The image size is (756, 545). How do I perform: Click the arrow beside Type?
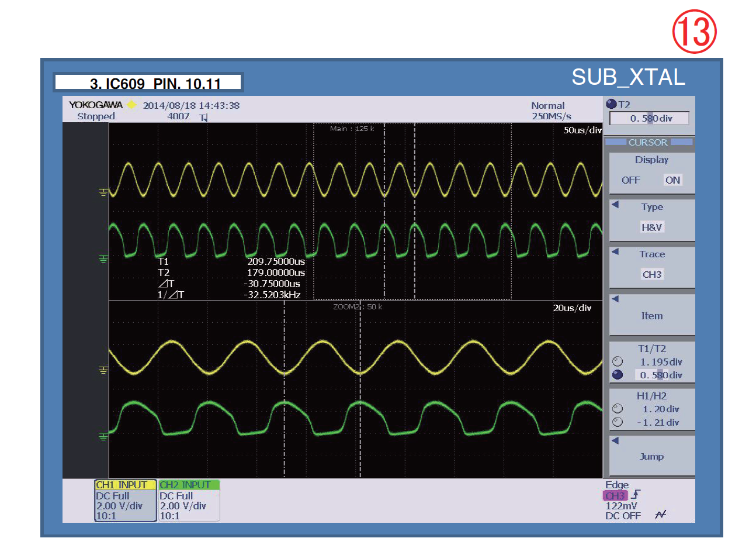(615, 205)
